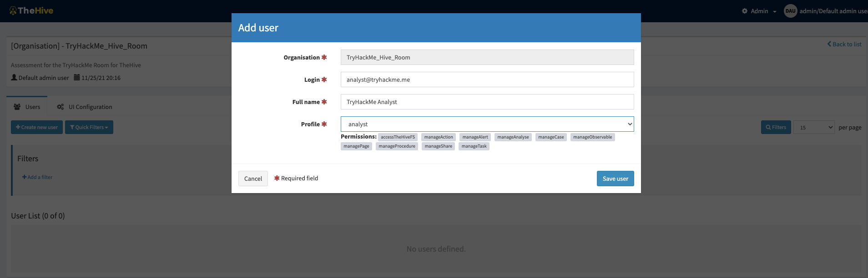This screenshot has width=868, height=278.
Task: Expand the Profile dropdown showing analyst
Action: (x=487, y=124)
